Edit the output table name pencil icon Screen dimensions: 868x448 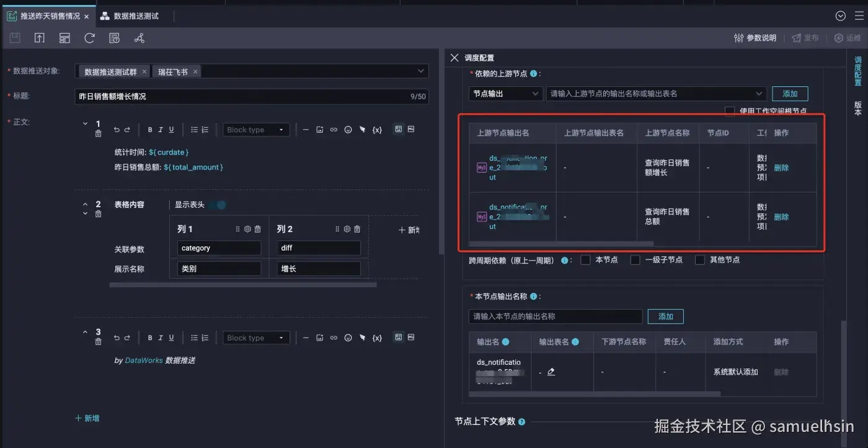pyautogui.click(x=551, y=372)
